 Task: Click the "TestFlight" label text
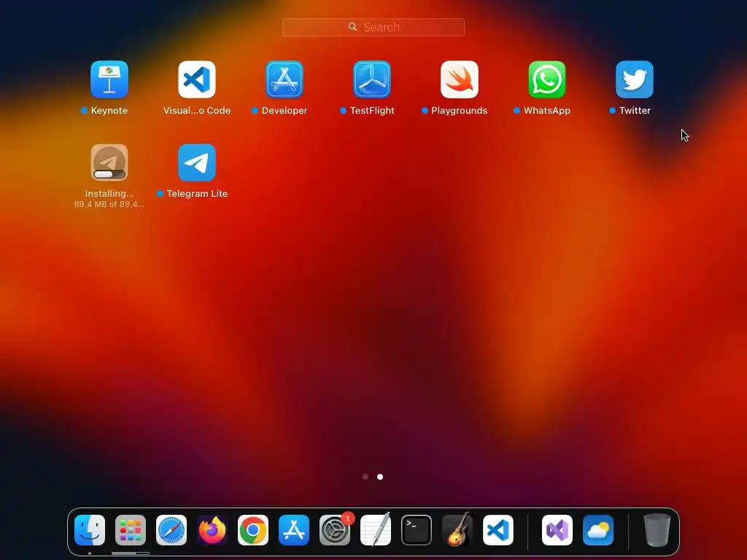[x=372, y=111]
